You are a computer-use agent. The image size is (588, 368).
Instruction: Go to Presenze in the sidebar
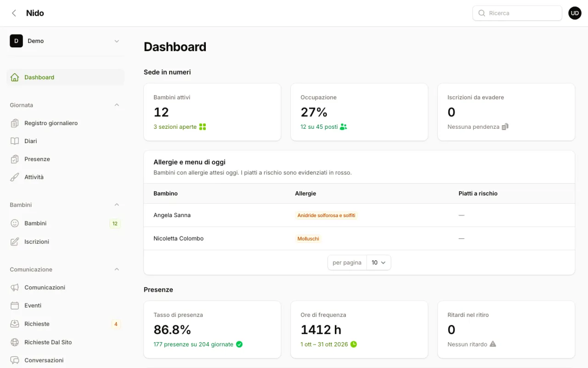(65, 159)
